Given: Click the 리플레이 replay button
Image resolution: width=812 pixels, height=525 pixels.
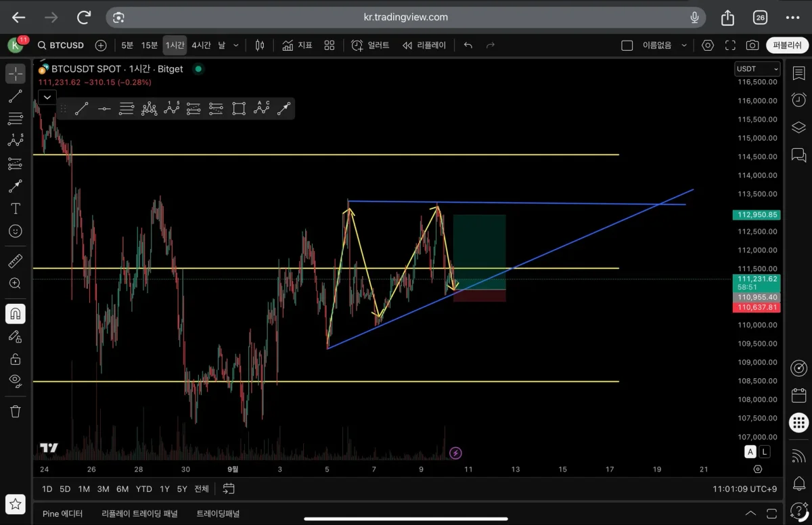Looking at the screenshot, I should tap(424, 45).
